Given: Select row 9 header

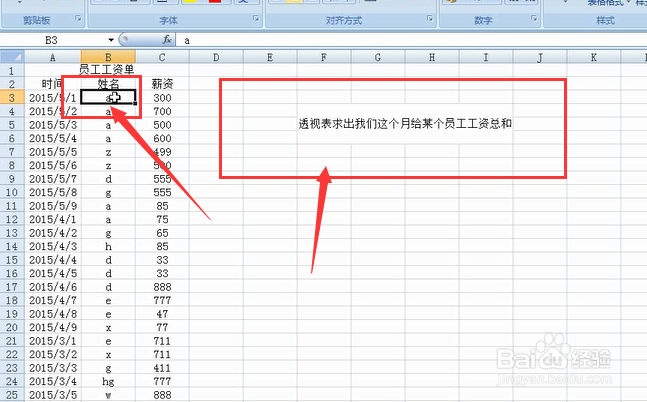Looking at the screenshot, I should point(12,179).
